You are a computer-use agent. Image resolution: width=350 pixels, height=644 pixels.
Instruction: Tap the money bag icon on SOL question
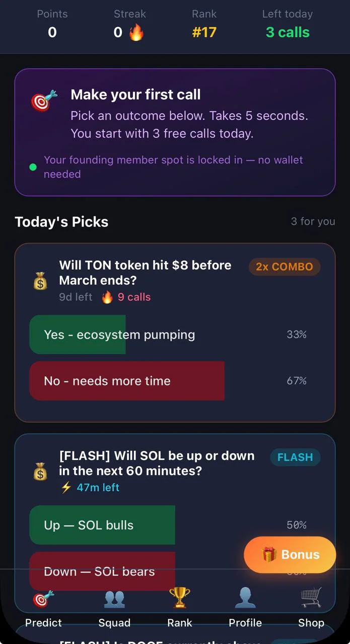tap(40, 471)
